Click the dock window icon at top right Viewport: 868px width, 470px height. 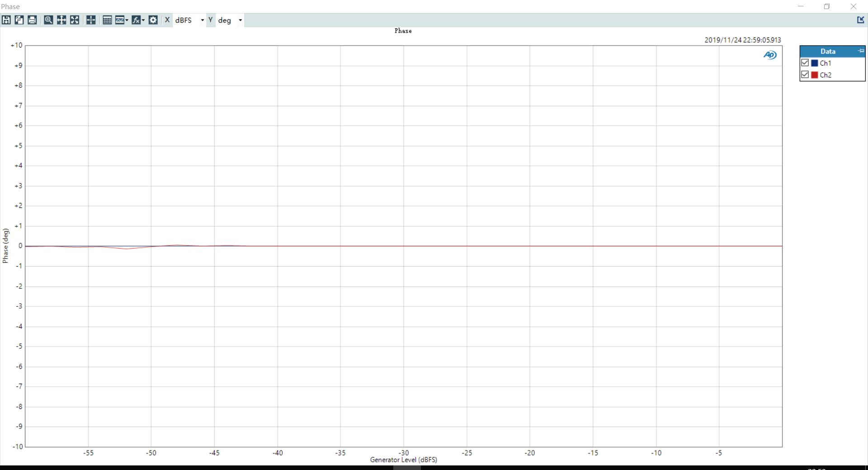pyautogui.click(x=860, y=20)
